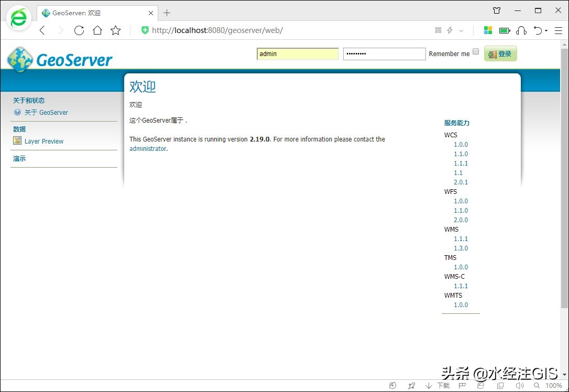Open WMS 1.3.0 capabilities link
This screenshot has height=392, width=569.
click(461, 248)
